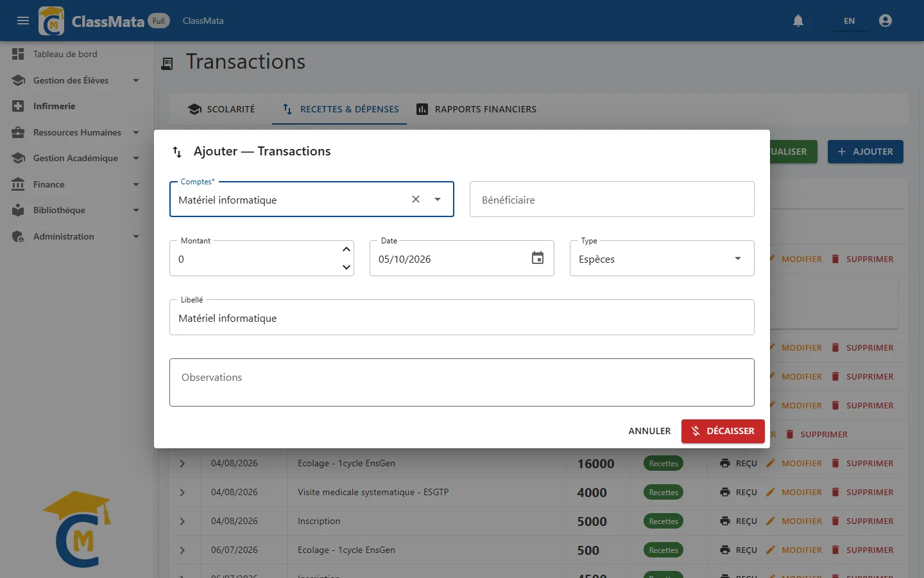Delete the Visite medicale systematique transaction
Viewport: 924px width, 578px height.
click(862, 492)
